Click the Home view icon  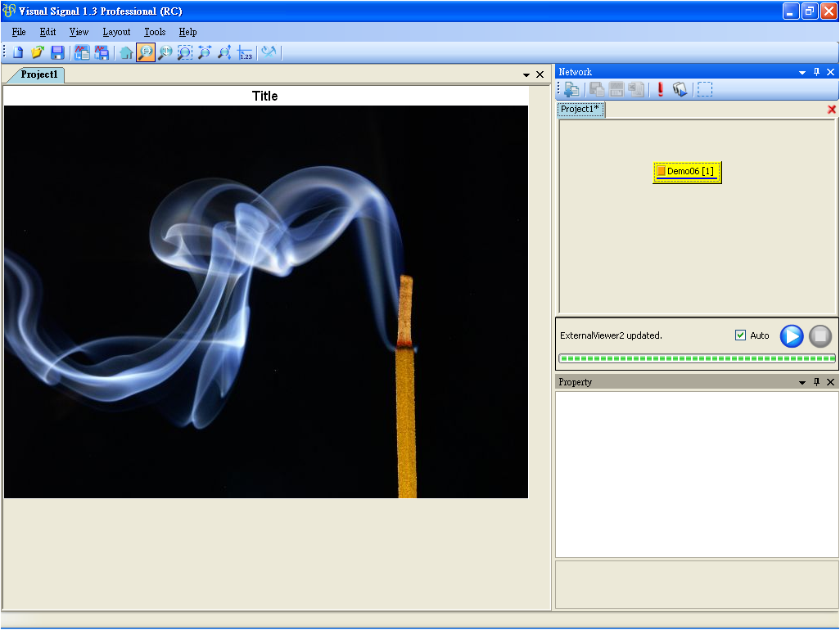point(126,53)
